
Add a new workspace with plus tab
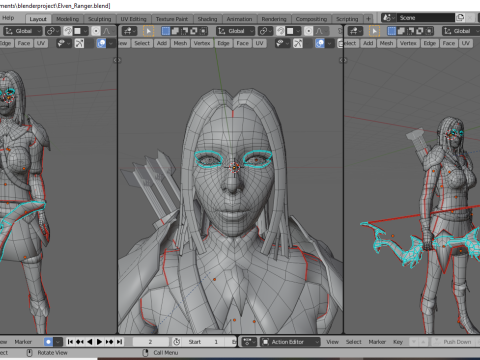coord(368,19)
